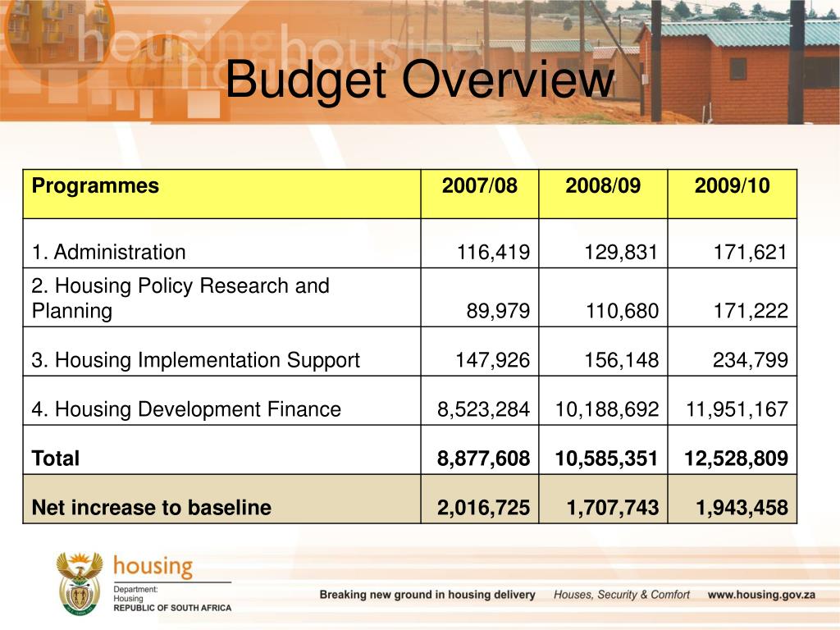Click the value 116,419
This screenshot has height=630, width=840.
coord(493,253)
